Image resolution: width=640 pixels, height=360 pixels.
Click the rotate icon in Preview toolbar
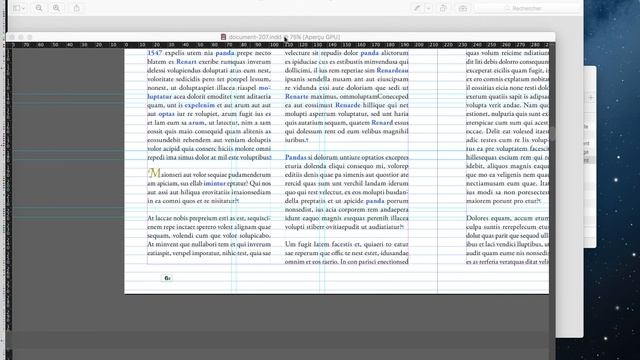pyautogui.click(x=443, y=8)
